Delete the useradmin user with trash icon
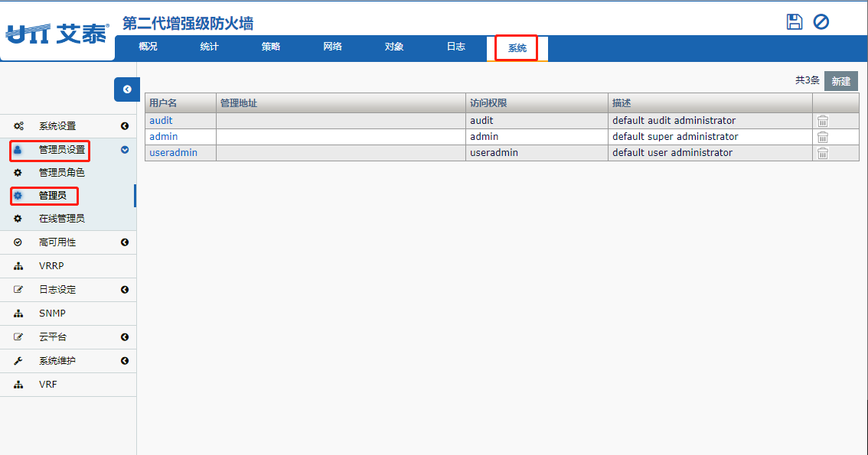Screen dimensions: 868x455 823,153
